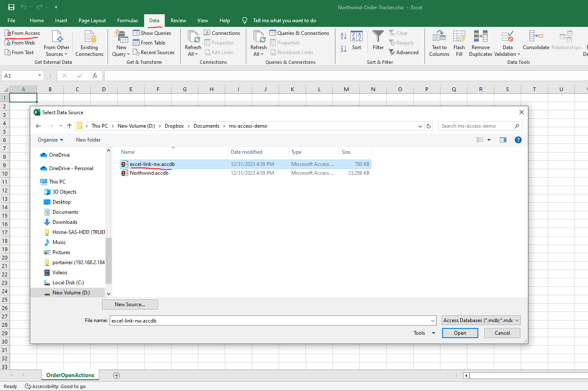
Task: Go up one folder level in dialog
Action: [69, 126]
